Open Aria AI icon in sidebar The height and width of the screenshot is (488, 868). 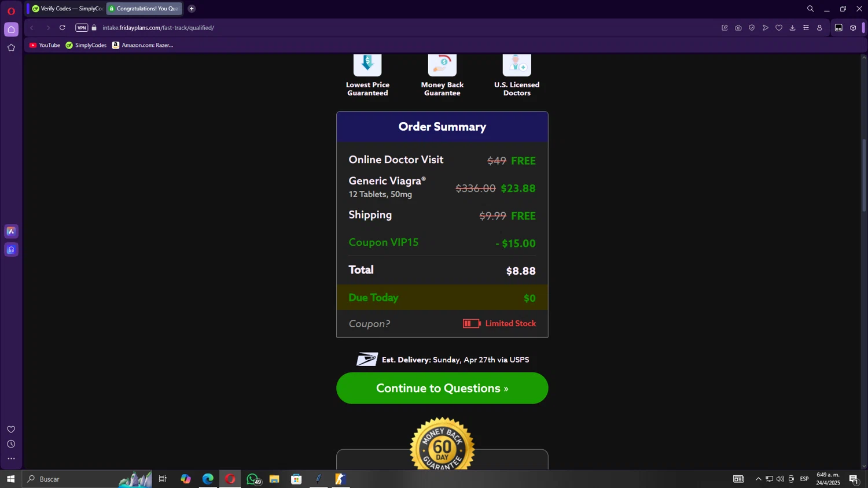(x=11, y=231)
